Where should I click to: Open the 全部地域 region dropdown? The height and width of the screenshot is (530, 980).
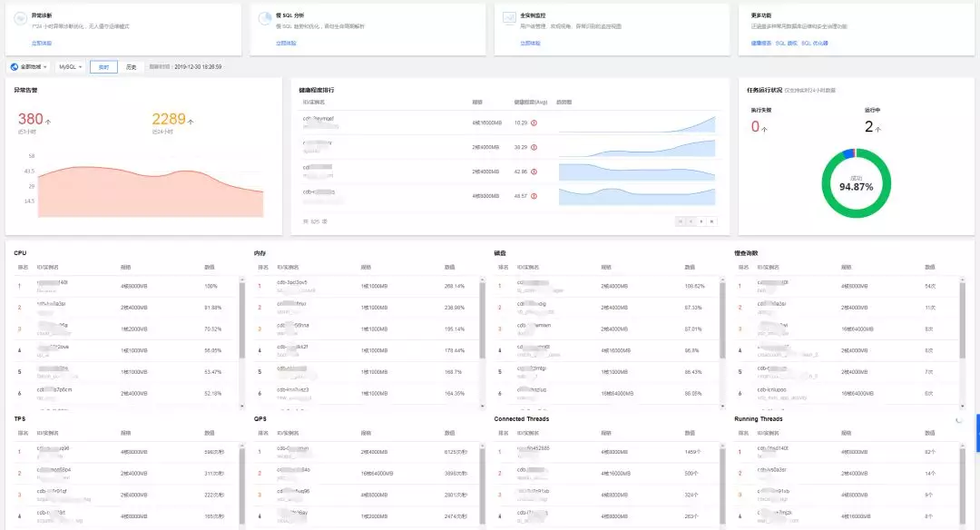[x=29, y=67]
